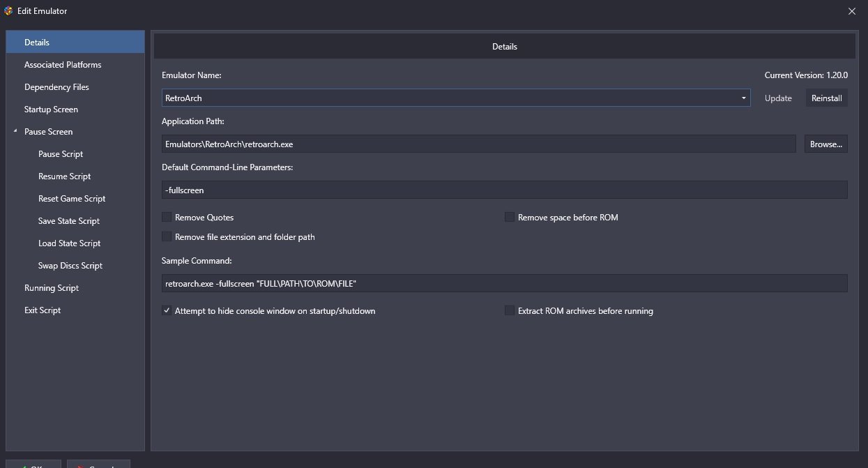Click the 'Default Command-Line Parameters:' label
This screenshot has width=868, height=468.
tap(227, 167)
